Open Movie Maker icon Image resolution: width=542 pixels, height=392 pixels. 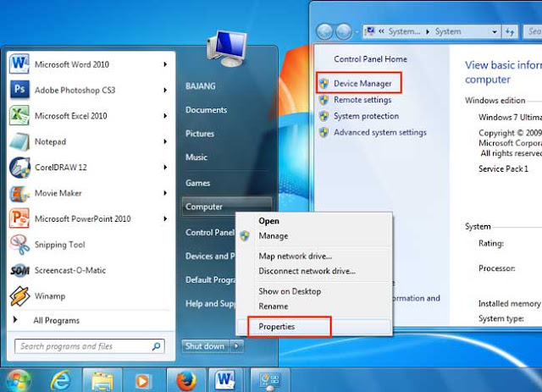19,193
